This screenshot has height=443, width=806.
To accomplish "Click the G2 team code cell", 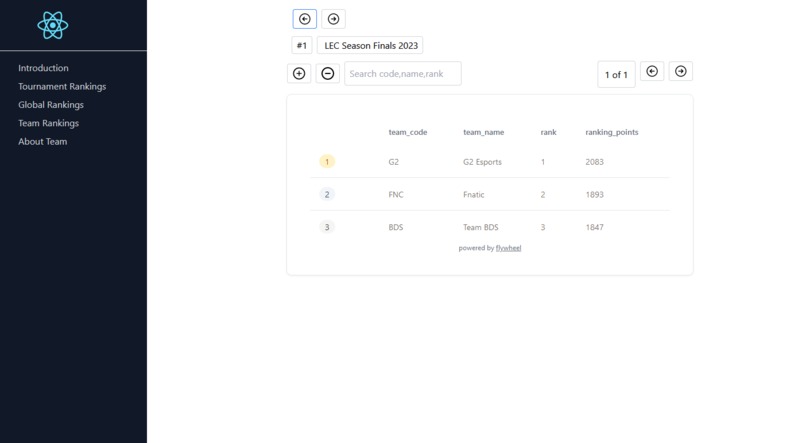I will coord(394,162).
